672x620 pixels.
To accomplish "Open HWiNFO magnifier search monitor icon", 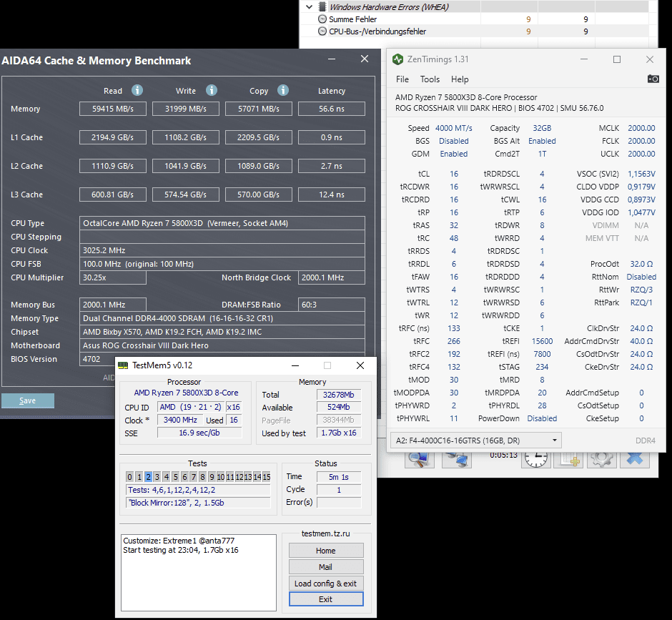I will pyautogui.click(x=420, y=460).
